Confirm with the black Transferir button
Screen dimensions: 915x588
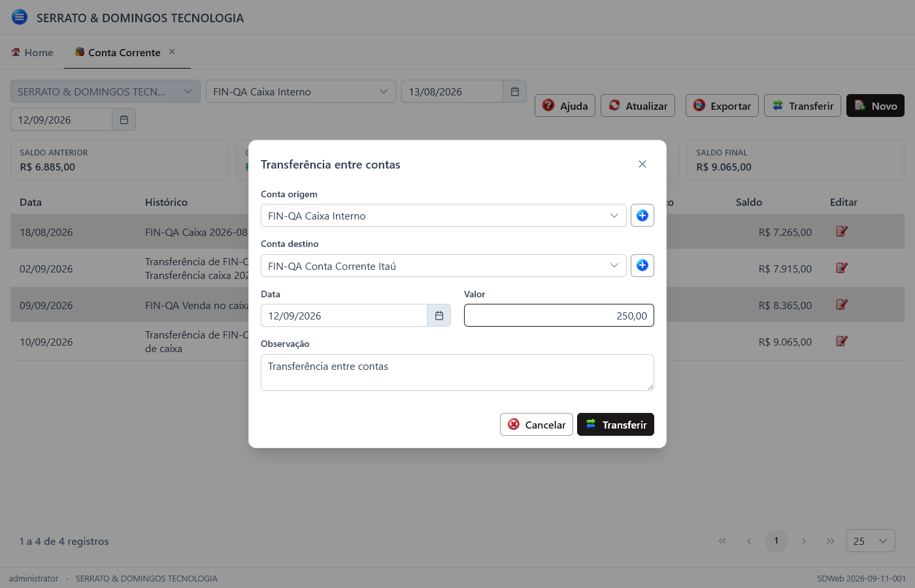pos(616,425)
